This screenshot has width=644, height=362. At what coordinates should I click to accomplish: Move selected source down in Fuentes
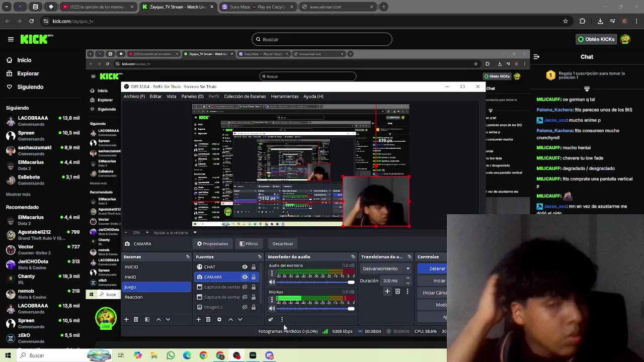tap(240, 319)
